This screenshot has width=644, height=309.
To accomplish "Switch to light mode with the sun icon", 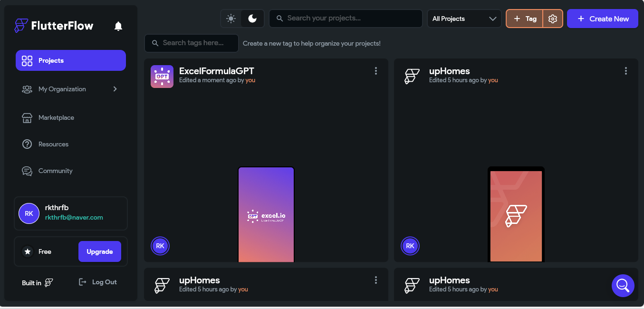I will pos(231,19).
